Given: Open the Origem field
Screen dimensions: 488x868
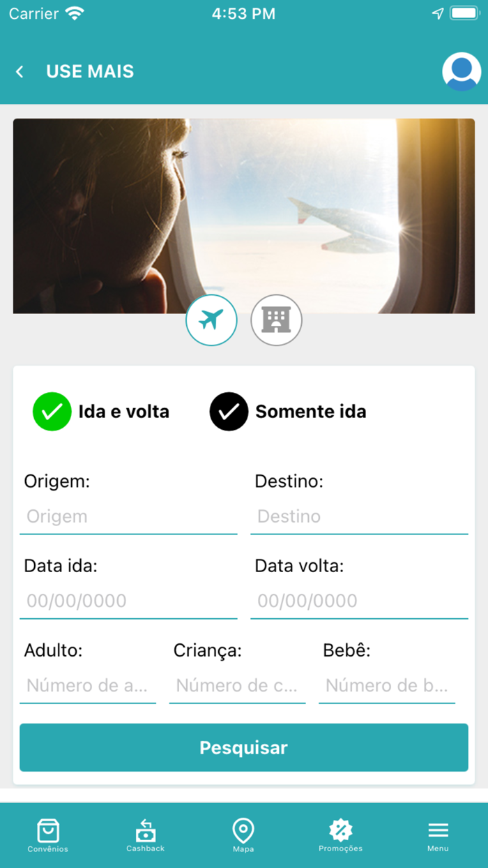Looking at the screenshot, I should [x=128, y=516].
